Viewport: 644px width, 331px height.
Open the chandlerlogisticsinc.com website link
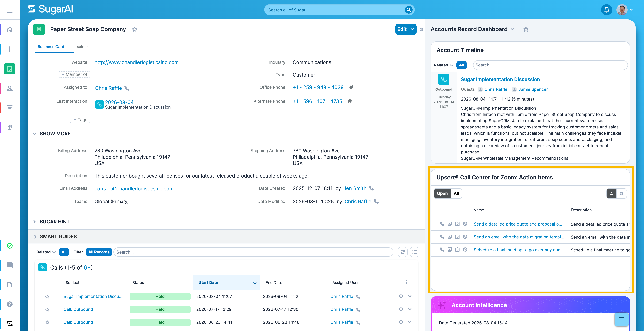tap(136, 62)
